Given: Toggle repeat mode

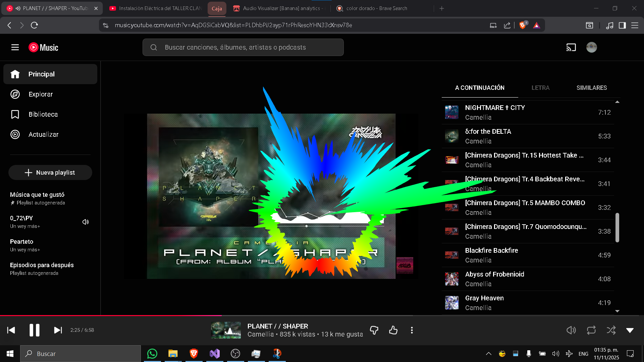Looking at the screenshot, I should 591,330.
